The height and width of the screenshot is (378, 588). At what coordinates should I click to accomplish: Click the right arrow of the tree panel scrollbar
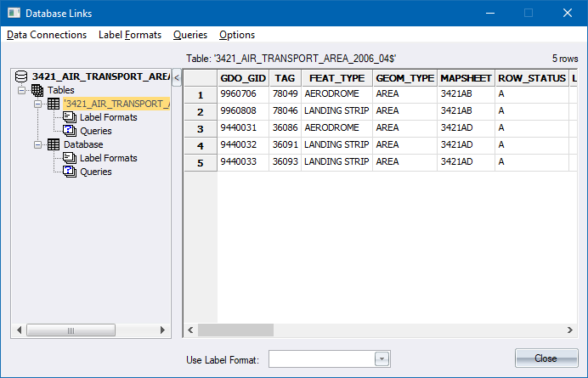(x=163, y=330)
